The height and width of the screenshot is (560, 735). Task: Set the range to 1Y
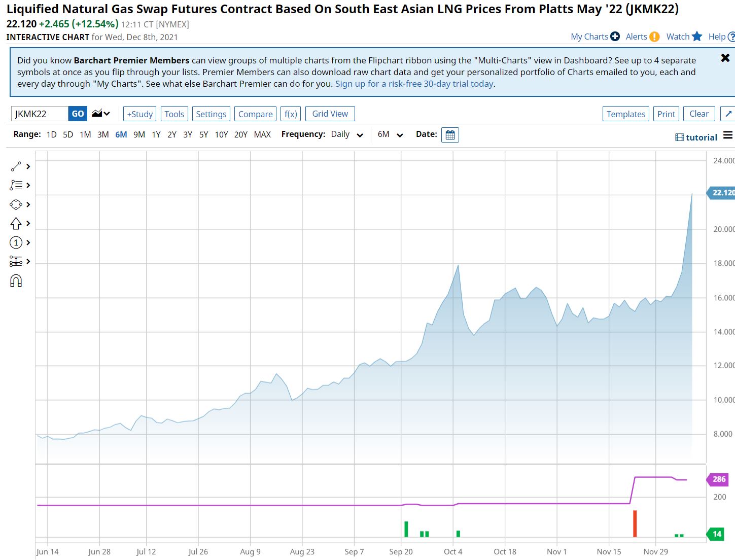(156, 134)
